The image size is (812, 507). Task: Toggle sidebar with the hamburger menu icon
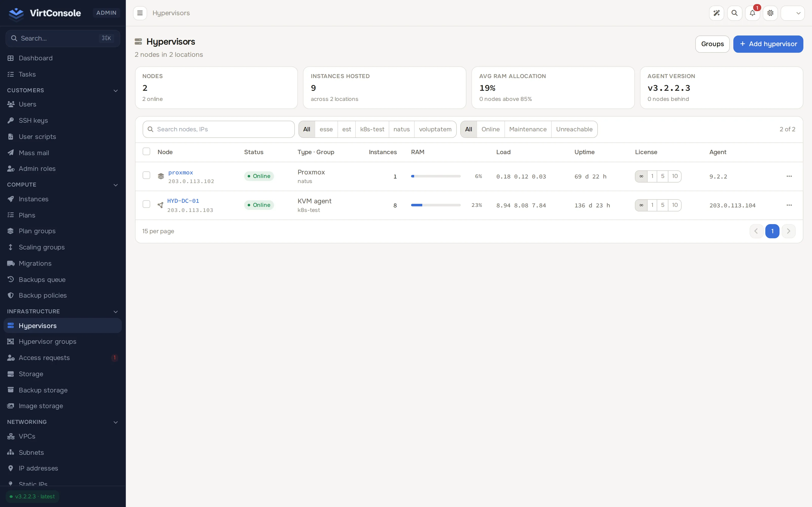click(x=140, y=13)
